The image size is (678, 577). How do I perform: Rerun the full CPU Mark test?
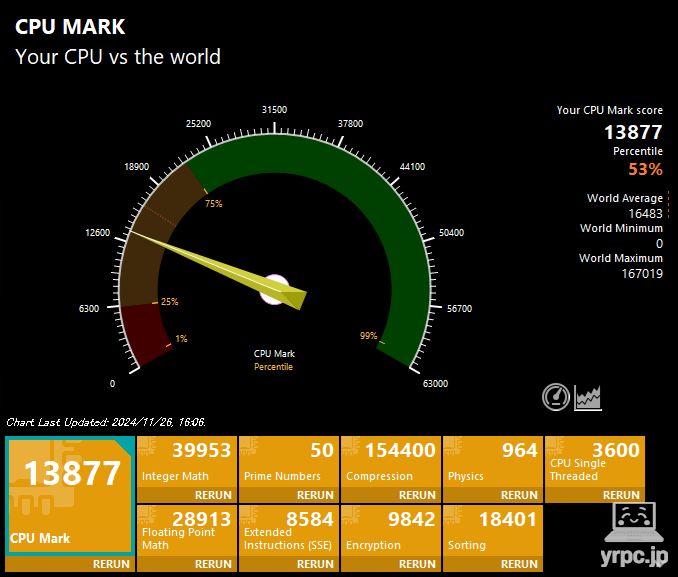111,564
